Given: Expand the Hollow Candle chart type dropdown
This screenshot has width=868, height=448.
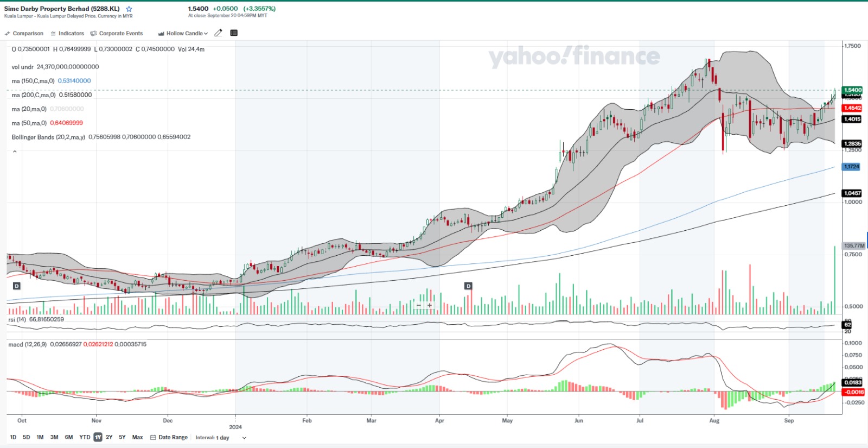Looking at the screenshot, I should (x=183, y=33).
